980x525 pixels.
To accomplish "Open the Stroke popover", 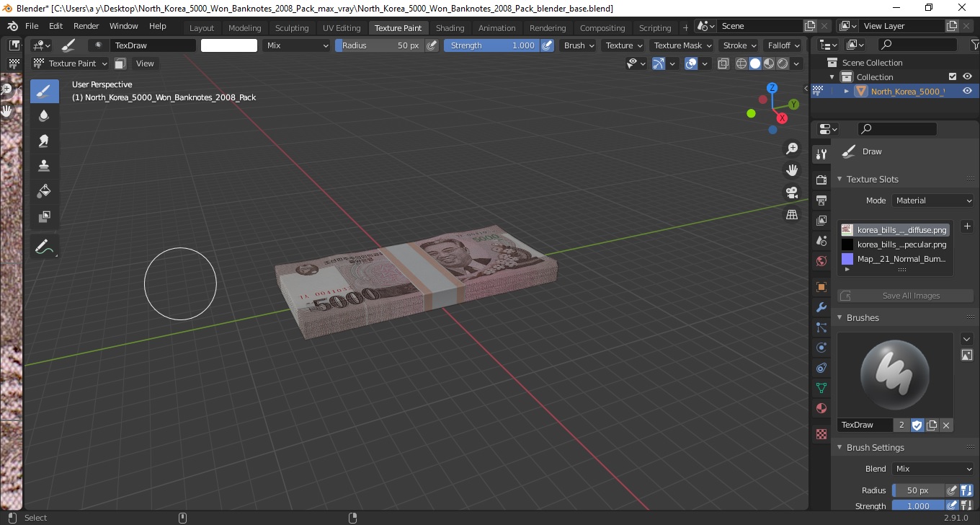I will 739,45.
